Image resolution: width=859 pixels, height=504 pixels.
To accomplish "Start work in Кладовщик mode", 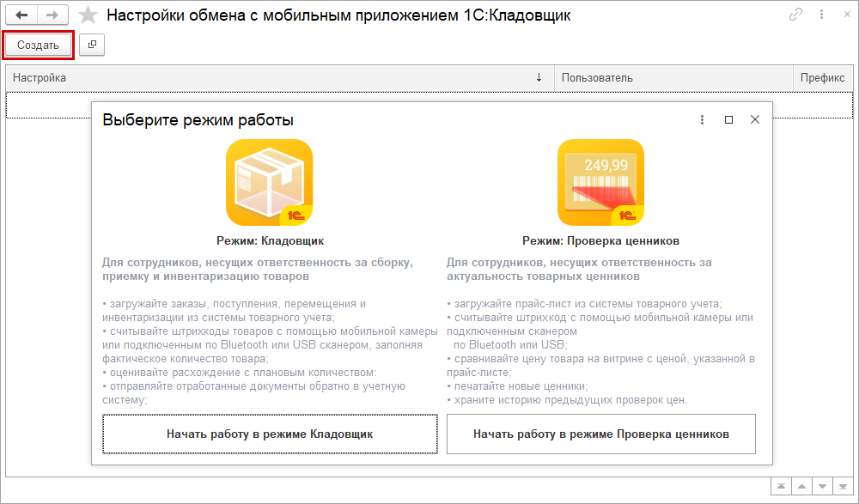I will pos(270,434).
